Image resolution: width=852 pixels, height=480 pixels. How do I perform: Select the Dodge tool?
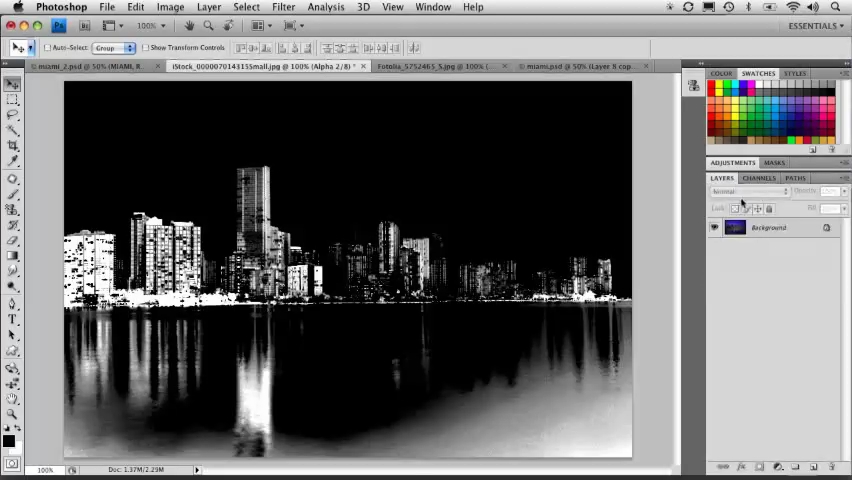pyautogui.click(x=12, y=286)
